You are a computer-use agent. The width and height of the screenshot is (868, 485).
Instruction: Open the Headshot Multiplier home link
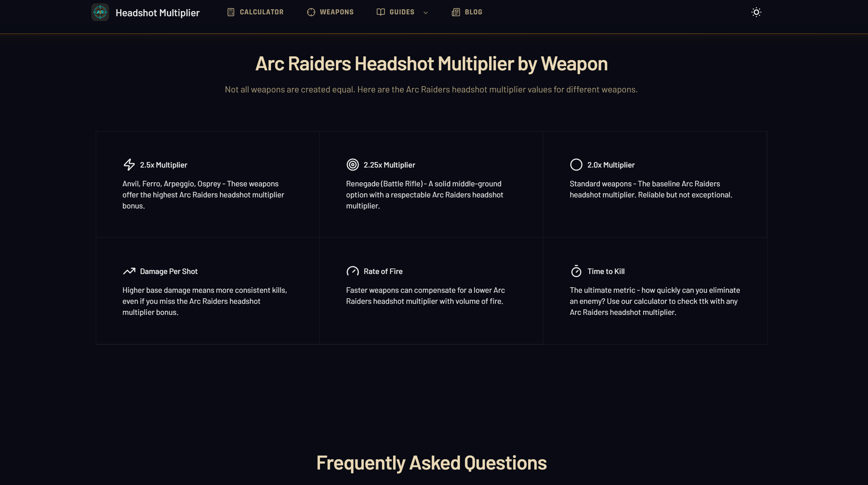coord(157,13)
